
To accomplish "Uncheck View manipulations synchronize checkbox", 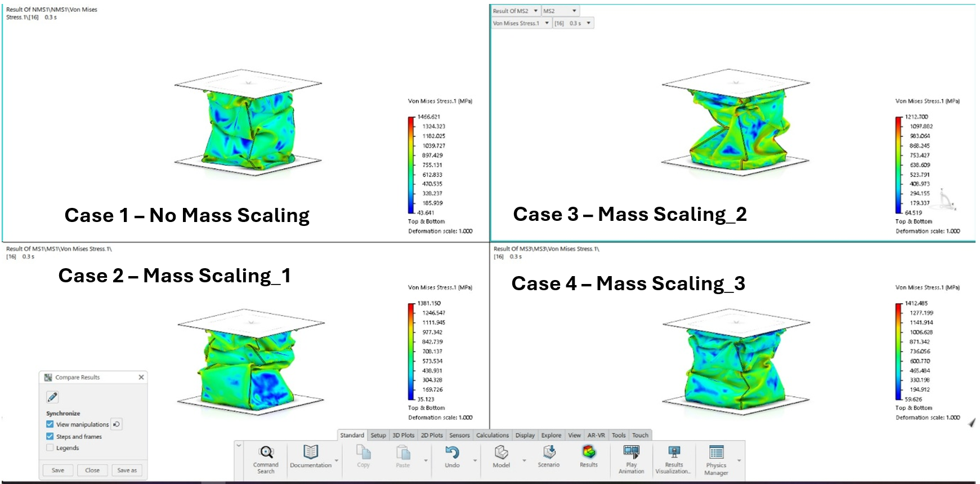I will 50,424.
